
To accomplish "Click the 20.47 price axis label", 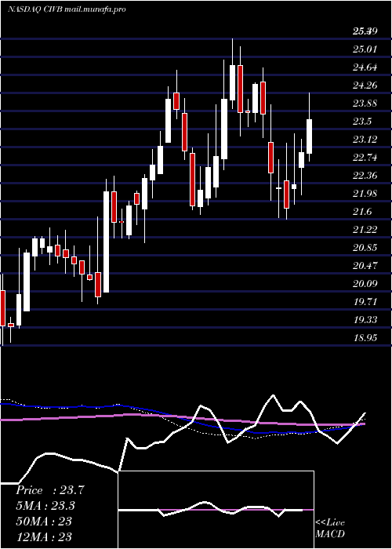I will 365,266.
